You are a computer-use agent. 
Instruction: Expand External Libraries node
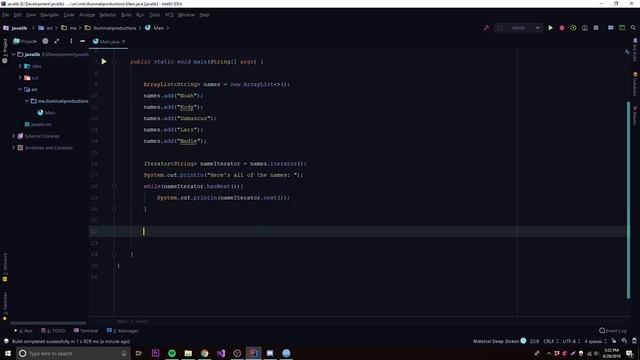point(13,136)
